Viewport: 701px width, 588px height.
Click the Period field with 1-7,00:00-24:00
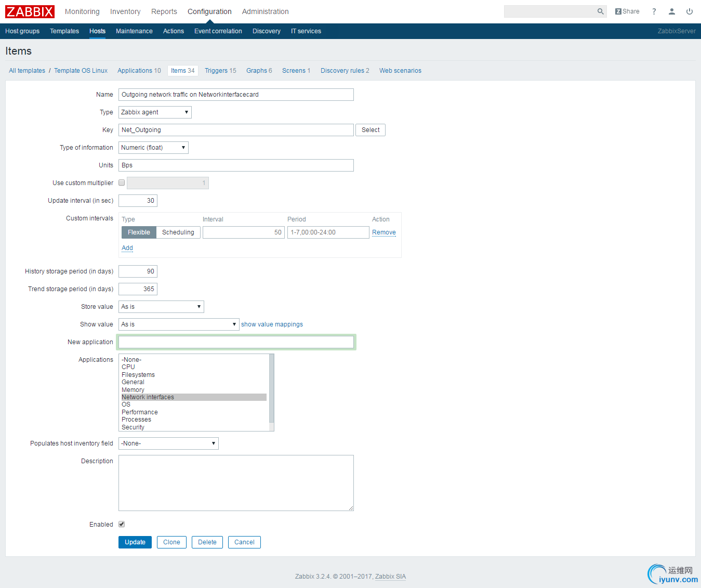coord(328,232)
